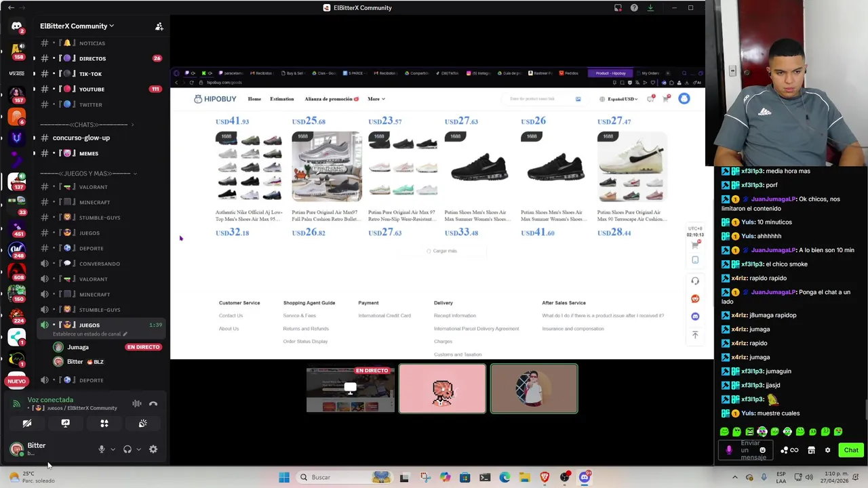The height and width of the screenshot is (488, 868).
Task: Click the Cargar más load-more button
Action: 441,251
